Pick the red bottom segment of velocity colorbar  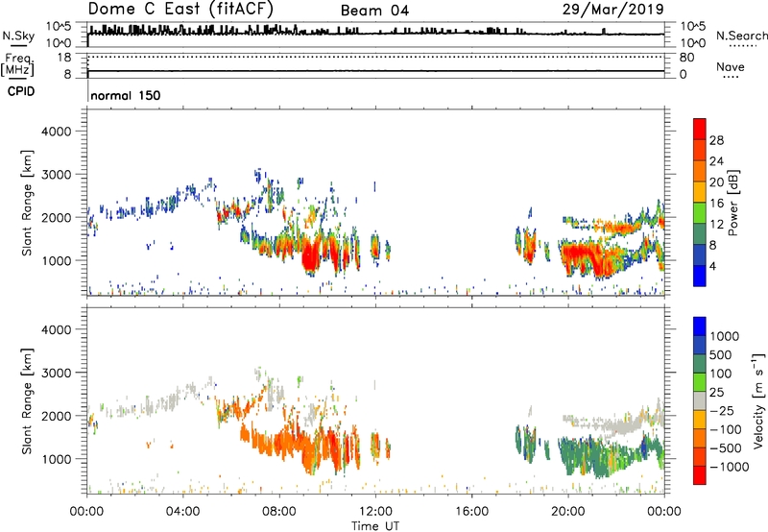tap(700, 475)
